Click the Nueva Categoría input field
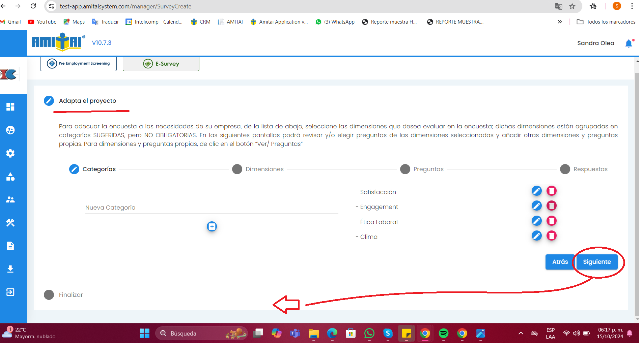 [x=212, y=208]
